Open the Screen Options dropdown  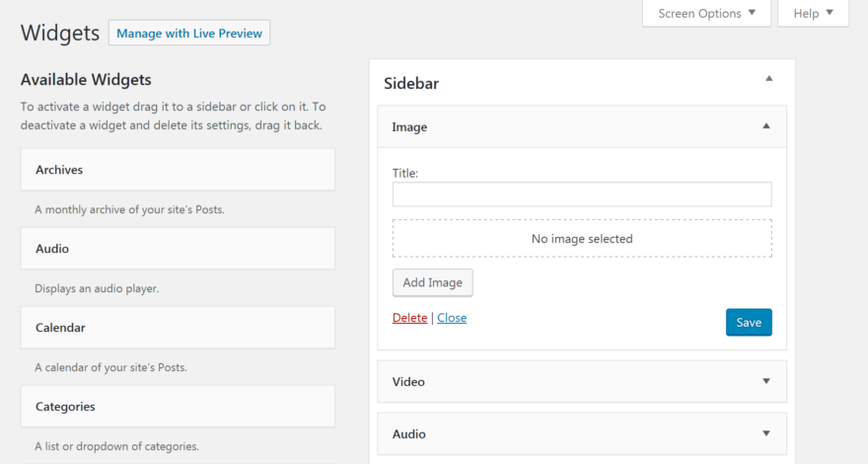707,14
